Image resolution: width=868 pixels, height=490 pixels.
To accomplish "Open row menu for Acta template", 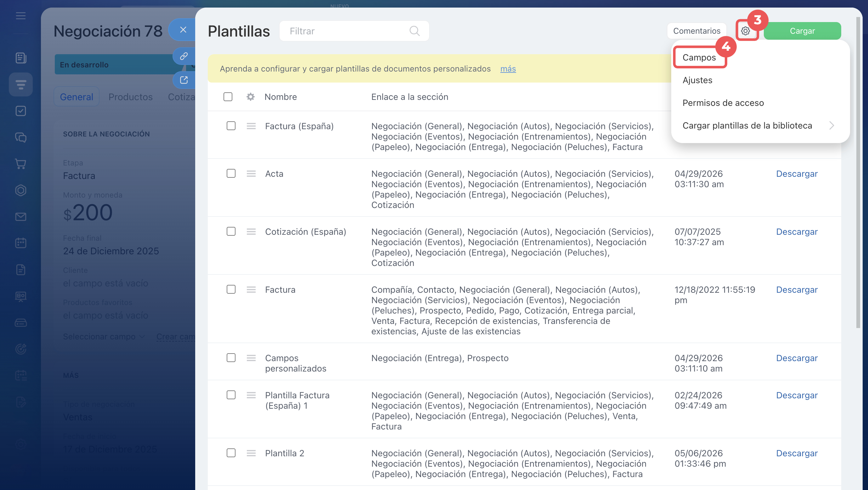I will (251, 174).
